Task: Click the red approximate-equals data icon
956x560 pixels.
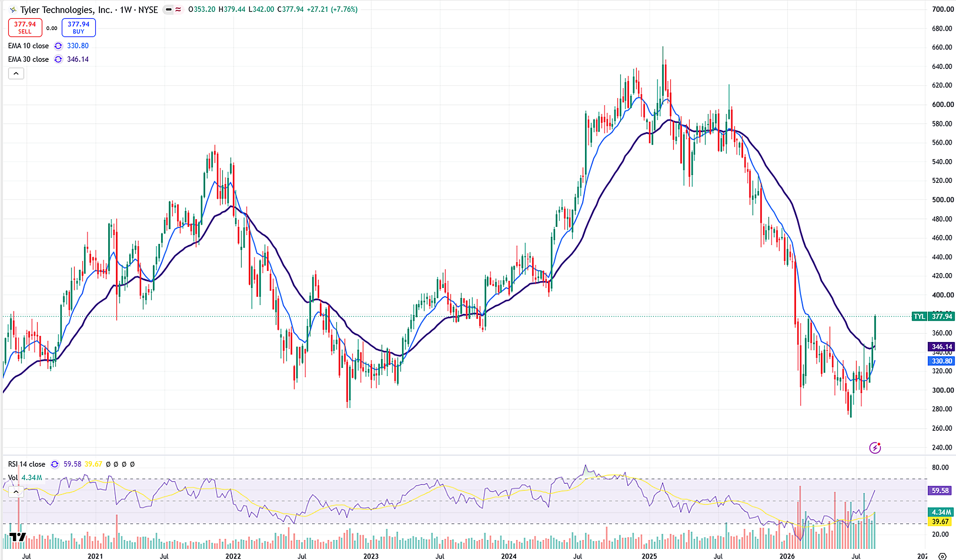Action: pos(178,9)
